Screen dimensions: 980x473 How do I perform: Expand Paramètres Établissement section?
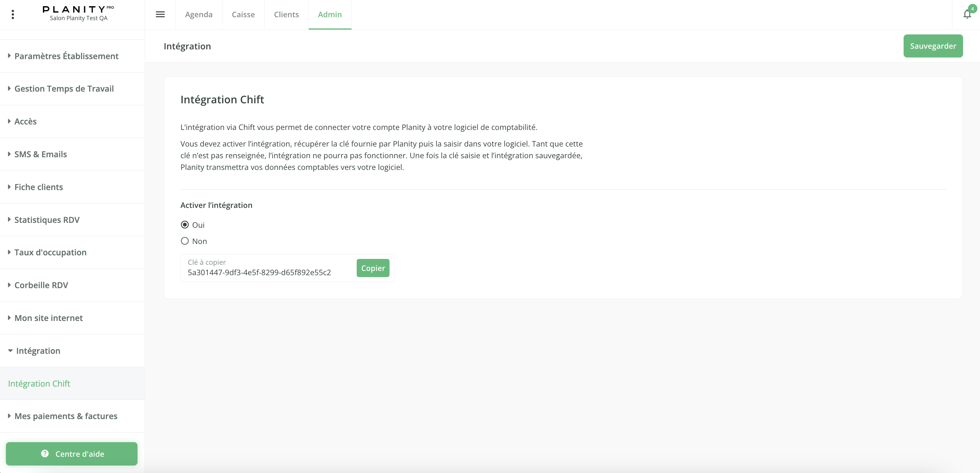click(66, 56)
